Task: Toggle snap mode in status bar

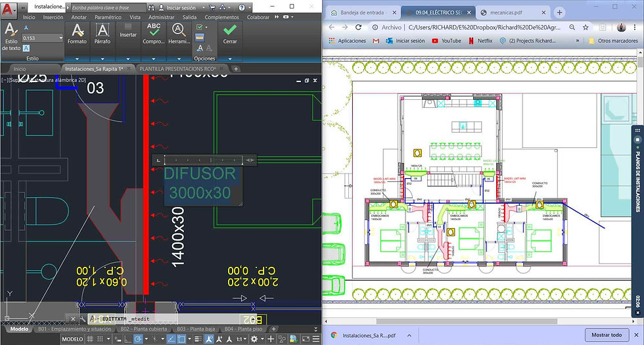Action: 100,339
